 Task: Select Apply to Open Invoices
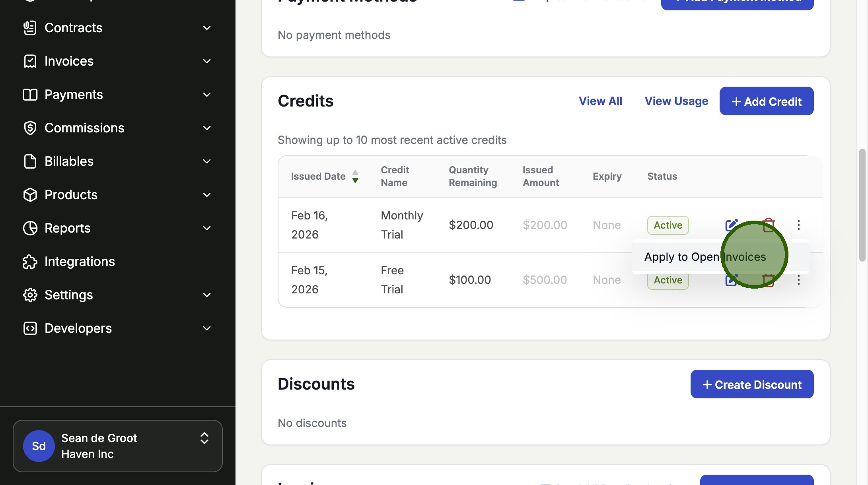pyautogui.click(x=705, y=257)
